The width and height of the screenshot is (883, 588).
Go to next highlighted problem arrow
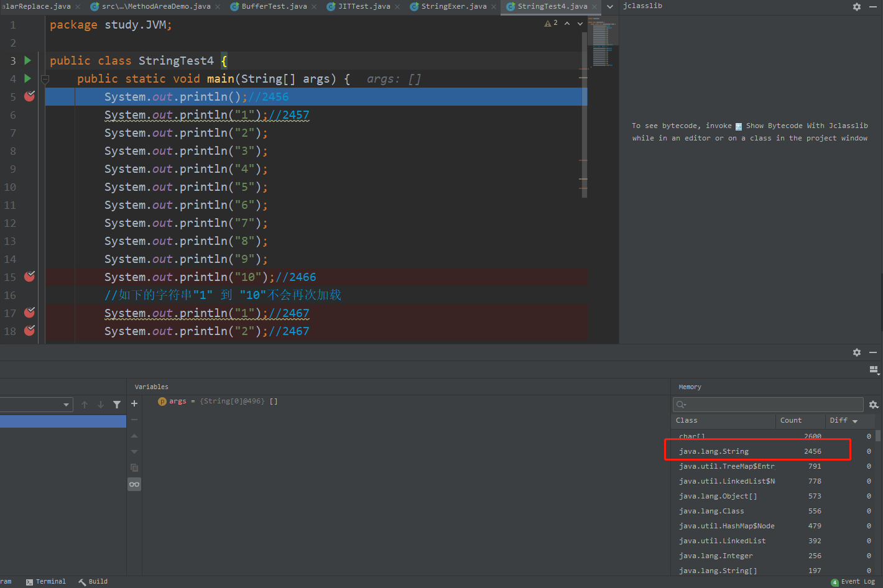coord(580,23)
